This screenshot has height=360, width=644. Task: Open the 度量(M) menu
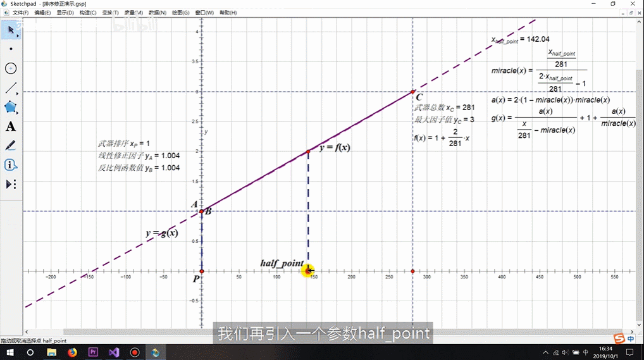click(134, 13)
